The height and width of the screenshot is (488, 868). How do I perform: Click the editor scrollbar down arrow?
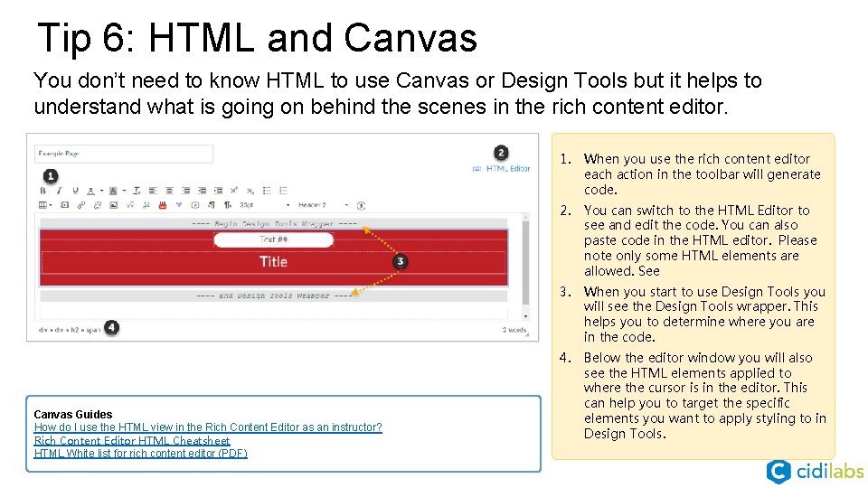point(525,316)
